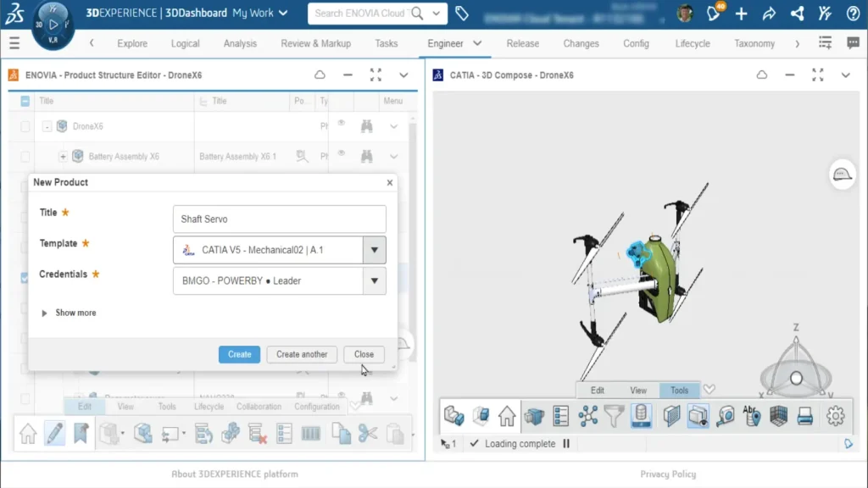The height and width of the screenshot is (488, 868).
Task: Expand the Battery Assembly X6 tree node
Action: [x=63, y=157]
